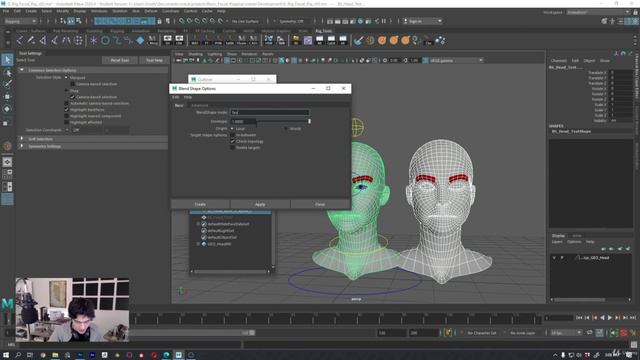The width and height of the screenshot is (640, 360).
Task: Go to start of playback range
Action: 579,318
